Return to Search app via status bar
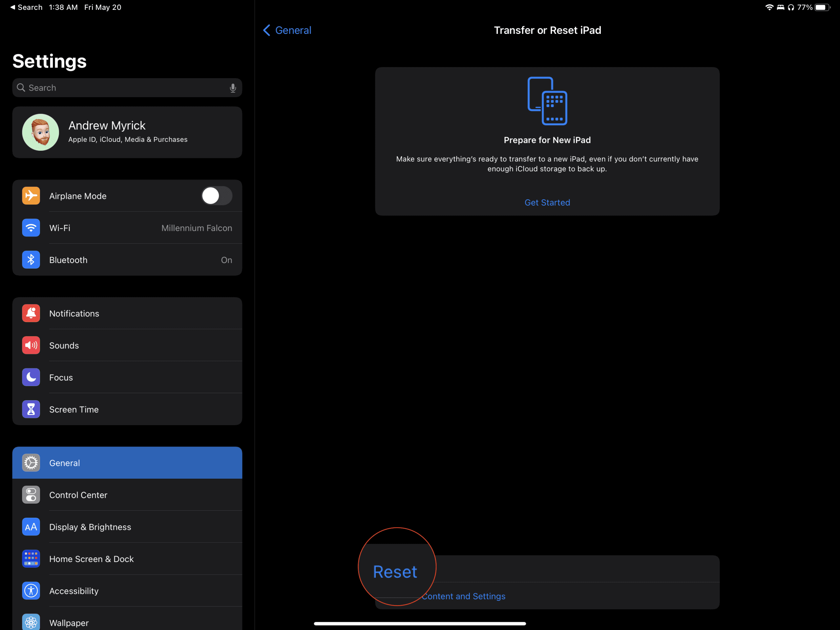840x630 pixels. coord(26,7)
